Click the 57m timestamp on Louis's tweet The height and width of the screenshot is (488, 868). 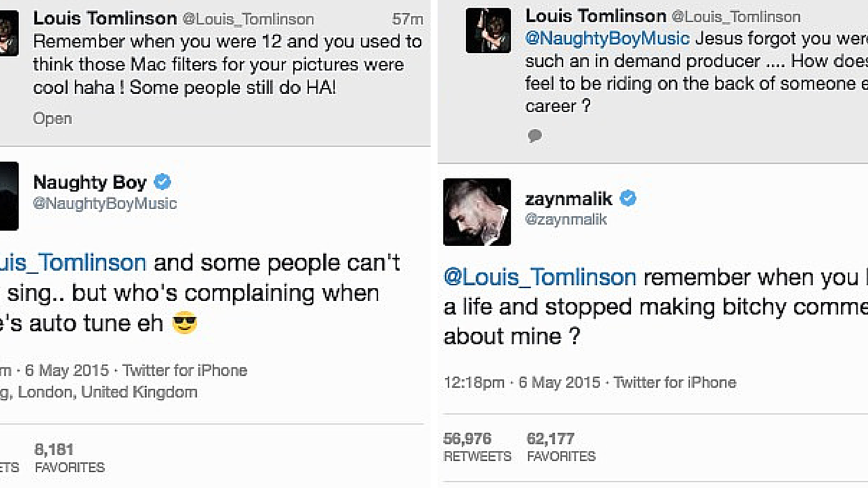coord(407,19)
